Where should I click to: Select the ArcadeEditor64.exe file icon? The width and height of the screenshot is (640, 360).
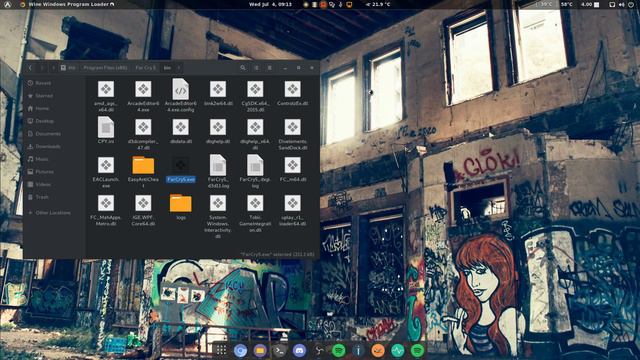143,89
